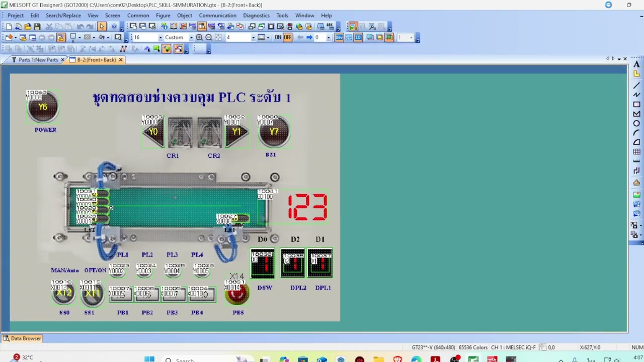Open help with the question mark icon
The image size is (644, 362).
114,27
